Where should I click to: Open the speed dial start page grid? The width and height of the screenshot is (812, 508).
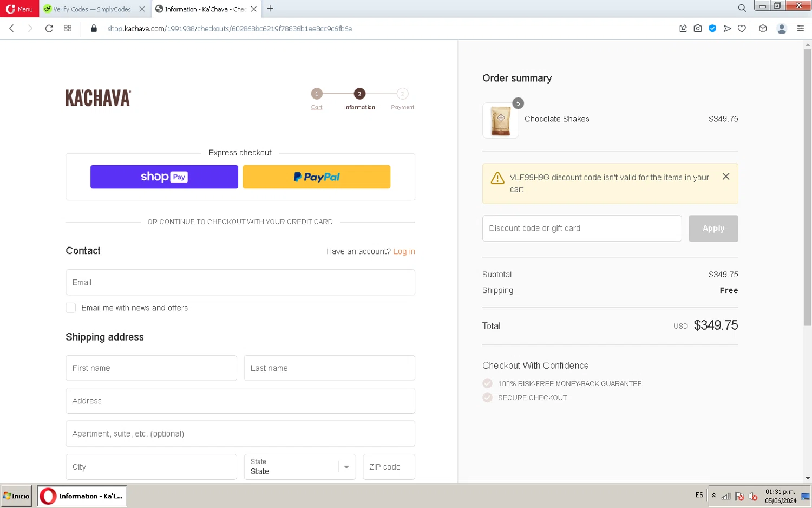tap(68, 29)
